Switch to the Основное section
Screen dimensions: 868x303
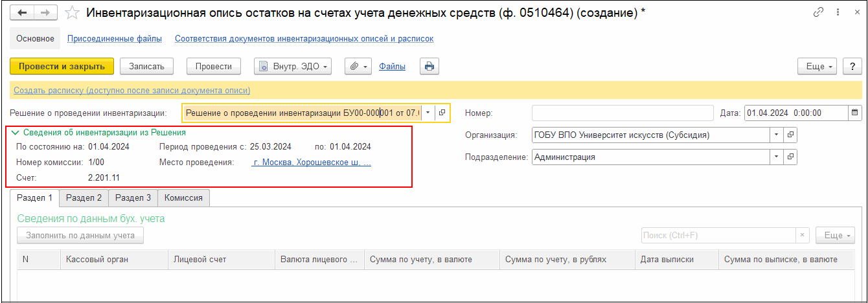point(35,39)
